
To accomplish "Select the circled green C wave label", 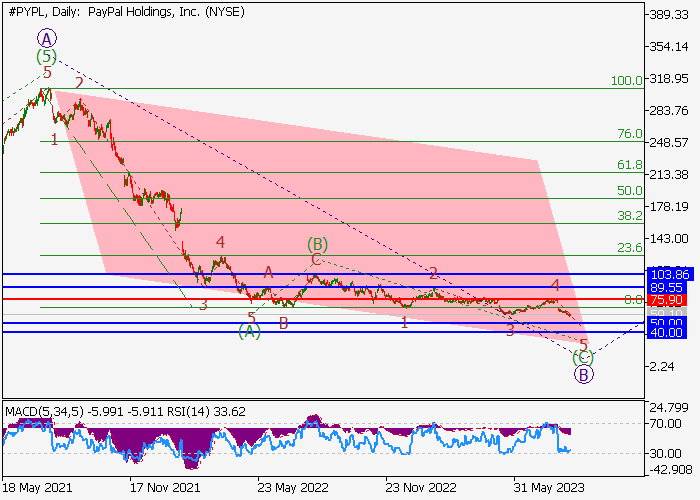I will pos(583,357).
